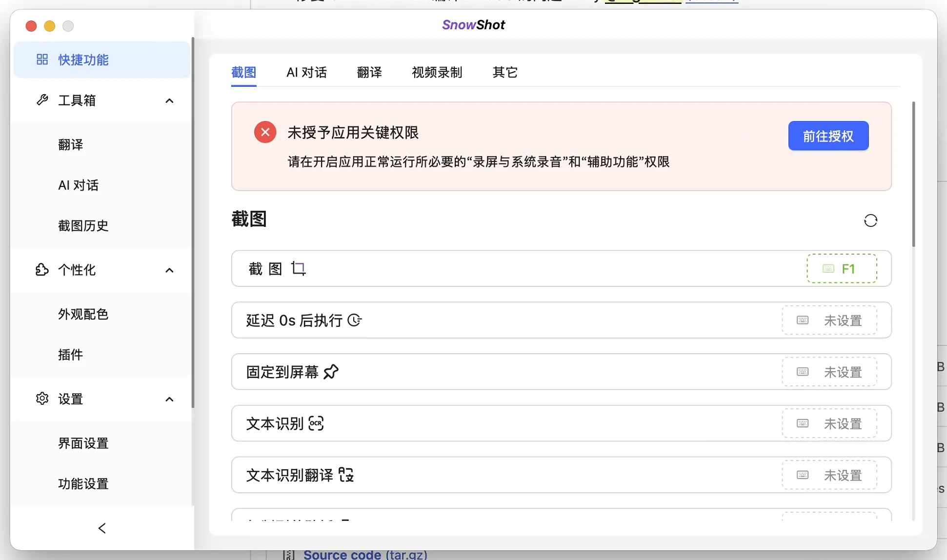This screenshot has height=560, width=947.
Task: Click the red error icon in permission banner
Action: [265, 132]
